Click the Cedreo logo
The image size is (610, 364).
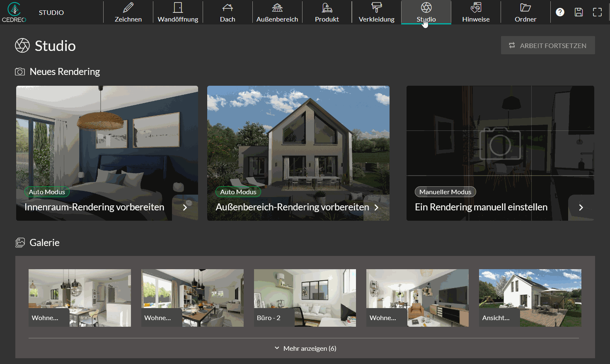coord(14,12)
